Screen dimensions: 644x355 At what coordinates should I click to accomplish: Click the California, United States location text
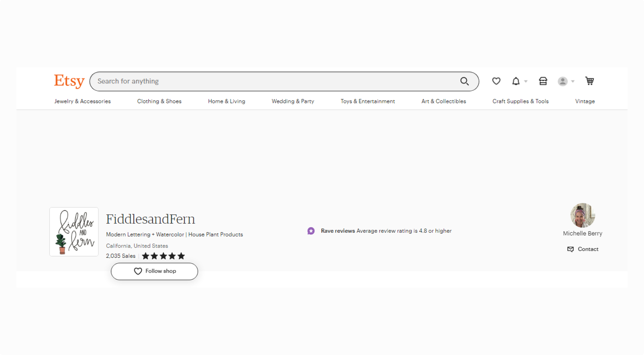tap(137, 246)
